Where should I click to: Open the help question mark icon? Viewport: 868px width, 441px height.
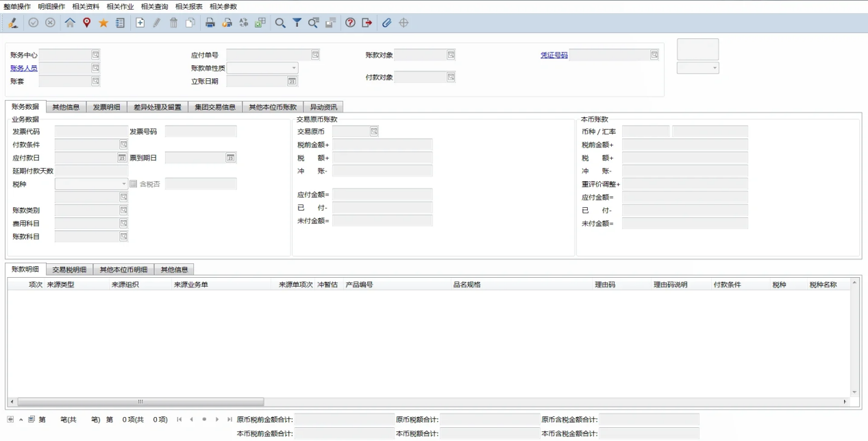(351, 23)
